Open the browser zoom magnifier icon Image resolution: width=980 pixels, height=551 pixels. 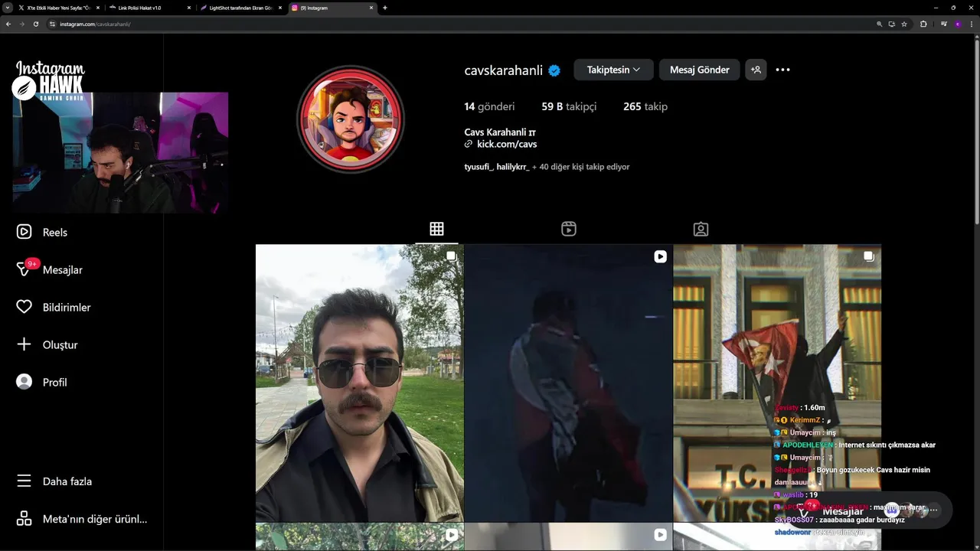(879, 24)
